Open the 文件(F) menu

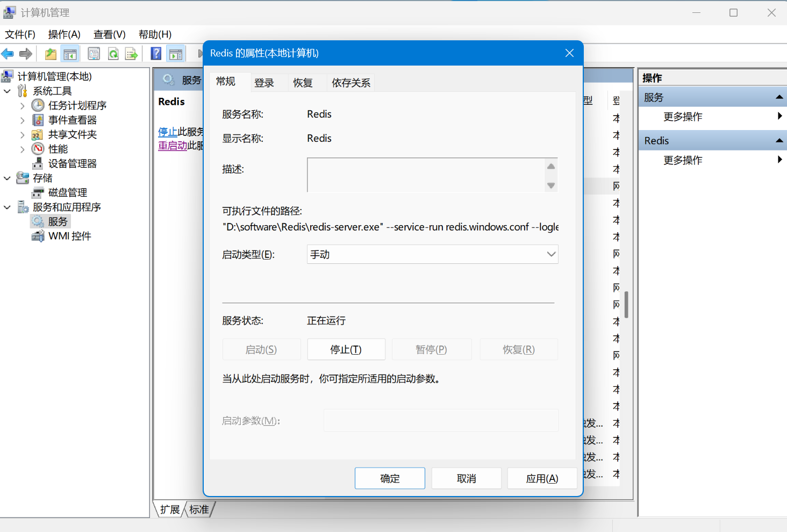[x=20, y=34]
